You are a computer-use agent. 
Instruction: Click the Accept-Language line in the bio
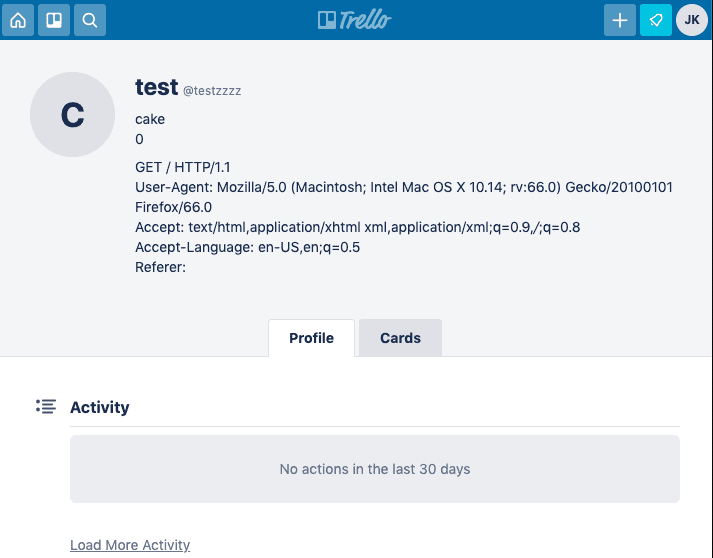coord(247,247)
